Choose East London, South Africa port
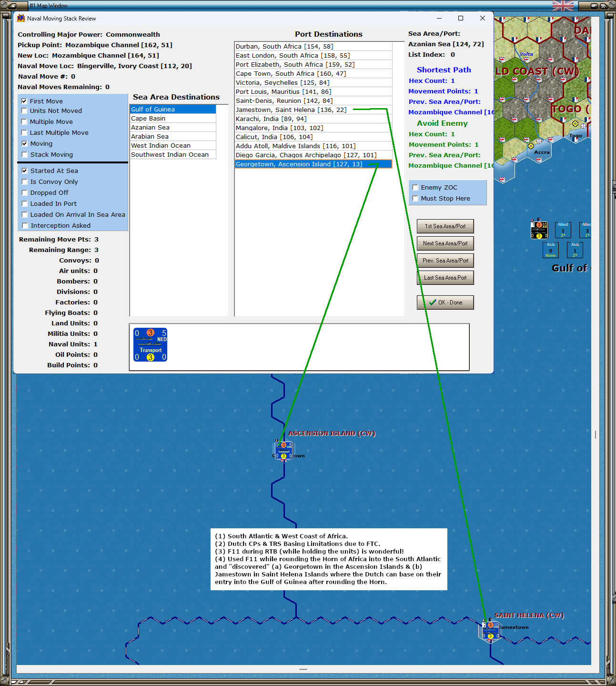The width and height of the screenshot is (616, 686). 313,55
